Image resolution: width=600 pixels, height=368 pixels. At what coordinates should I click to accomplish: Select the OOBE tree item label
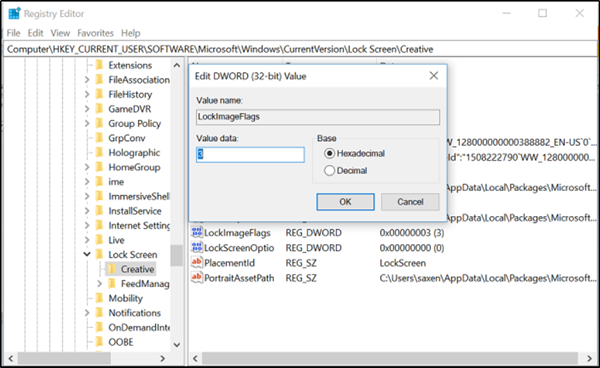(121, 342)
